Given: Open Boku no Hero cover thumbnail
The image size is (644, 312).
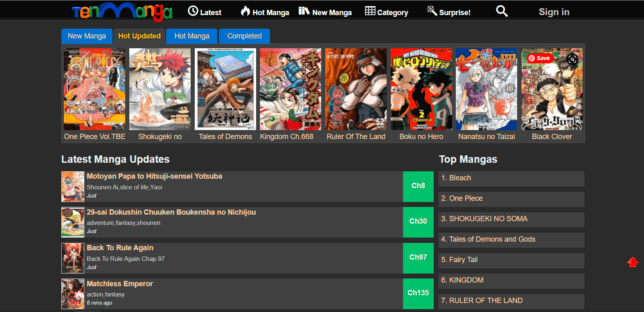Looking at the screenshot, I should (x=421, y=89).
